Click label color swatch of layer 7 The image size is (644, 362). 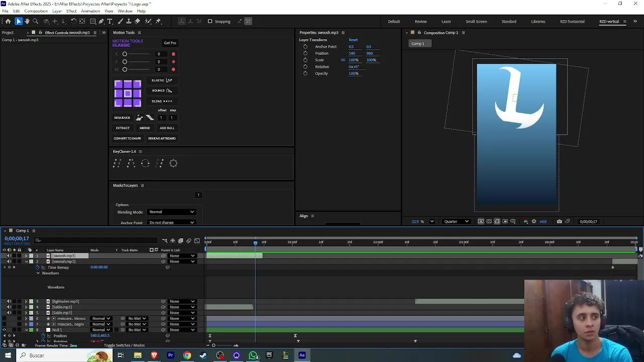[31, 324]
